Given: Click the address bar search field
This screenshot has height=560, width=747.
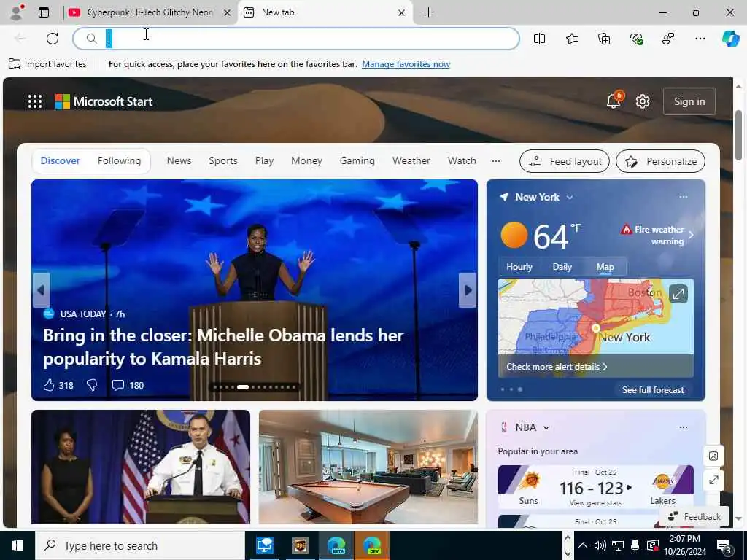Looking at the screenshot, I should point(296,39).
